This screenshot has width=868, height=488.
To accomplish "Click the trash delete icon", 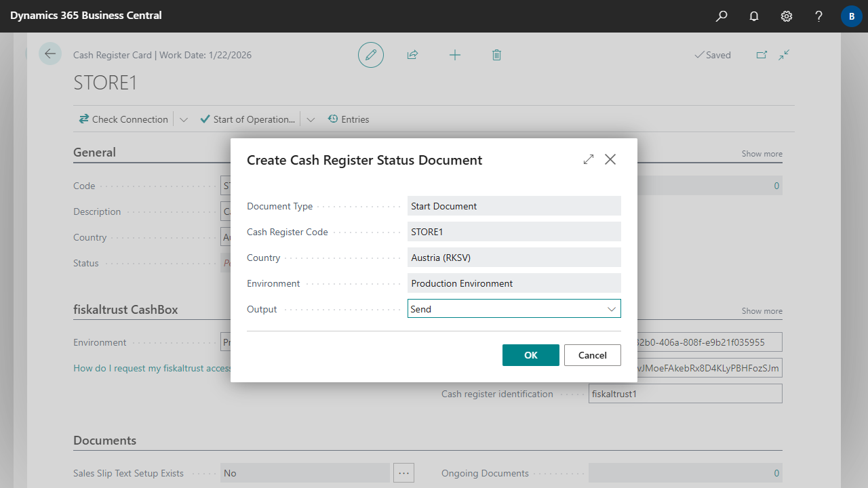I will coord(496,55).
